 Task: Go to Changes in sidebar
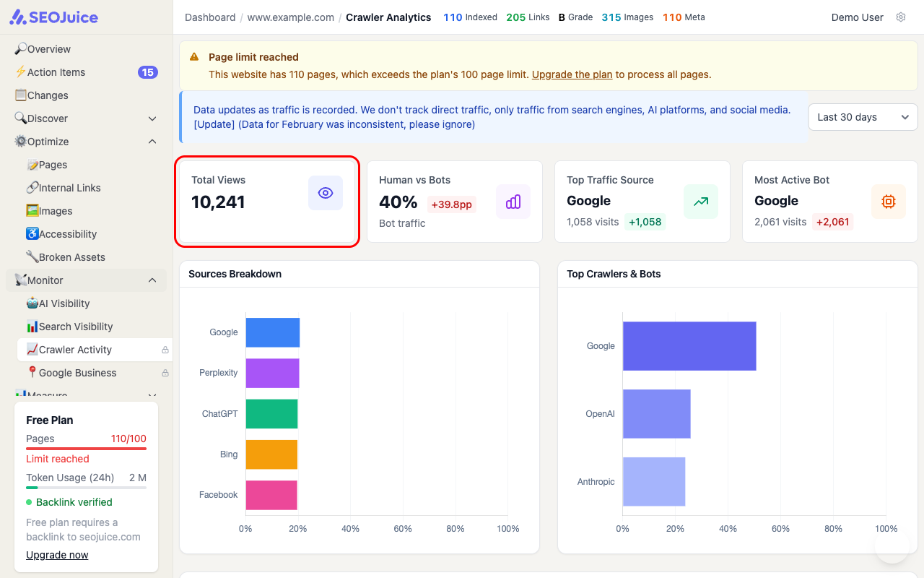pos(86,95)
